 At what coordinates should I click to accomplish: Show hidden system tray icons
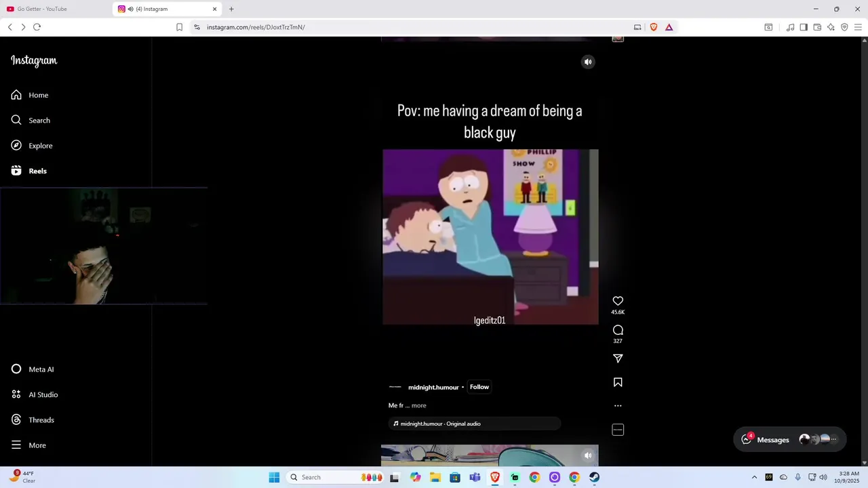pos(754,477)
